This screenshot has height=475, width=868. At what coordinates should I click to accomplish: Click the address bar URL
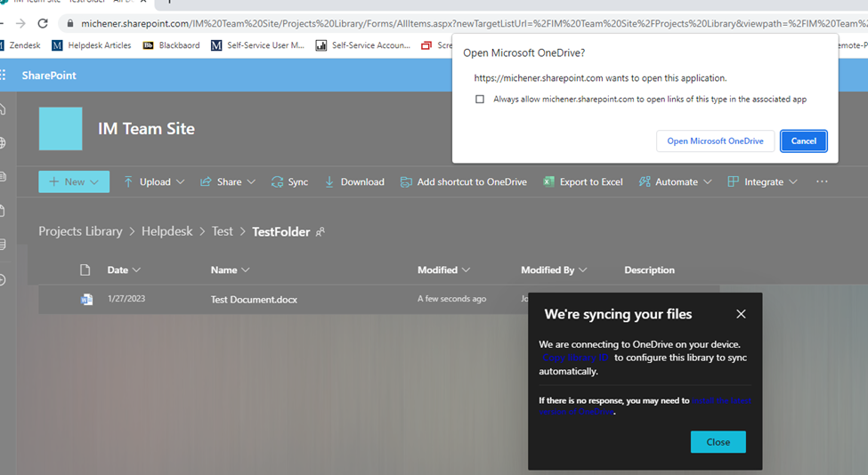coord(474,23)
